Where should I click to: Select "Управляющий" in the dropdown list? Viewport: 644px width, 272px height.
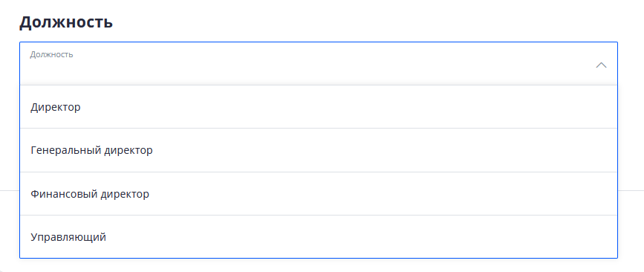click(319, 236)
